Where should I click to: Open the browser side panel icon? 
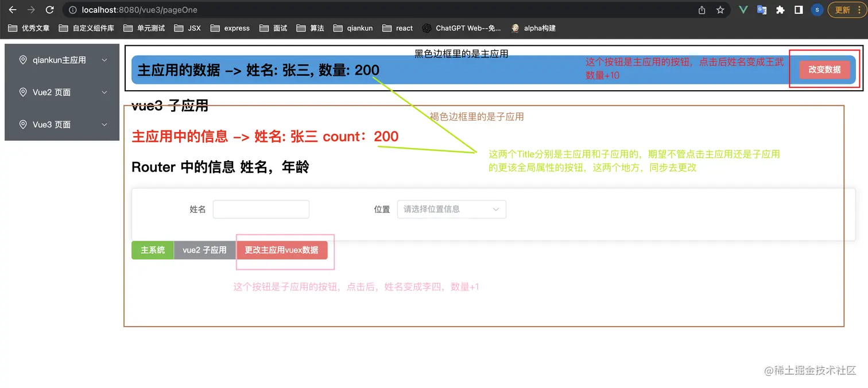(x=799, y=9)
